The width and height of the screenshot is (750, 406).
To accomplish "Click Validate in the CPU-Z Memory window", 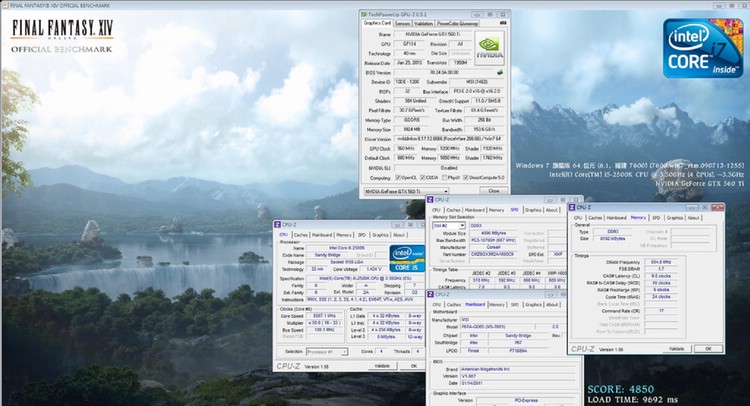I will coord(676,349).
